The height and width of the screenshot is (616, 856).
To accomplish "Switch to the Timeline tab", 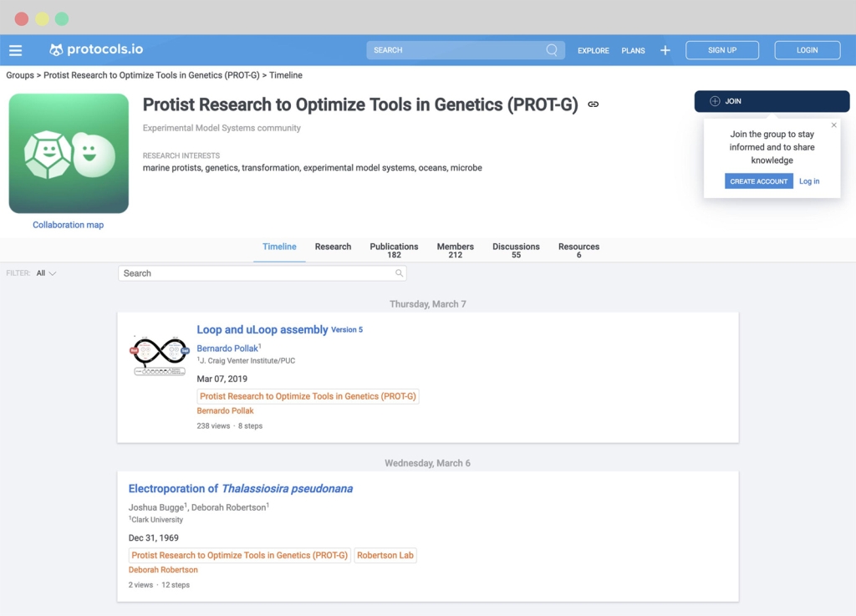I will pyautogui.click(x=279, y=247).
